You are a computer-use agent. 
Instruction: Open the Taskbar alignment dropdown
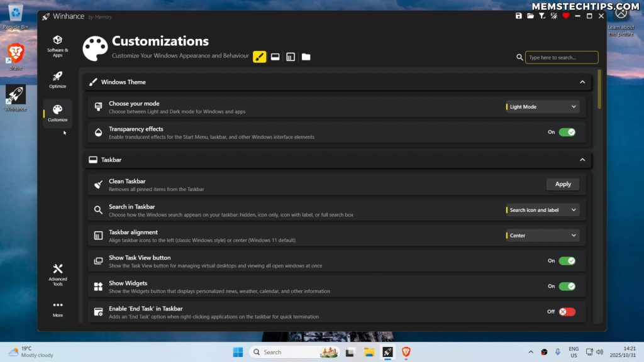tap(541, 234)
